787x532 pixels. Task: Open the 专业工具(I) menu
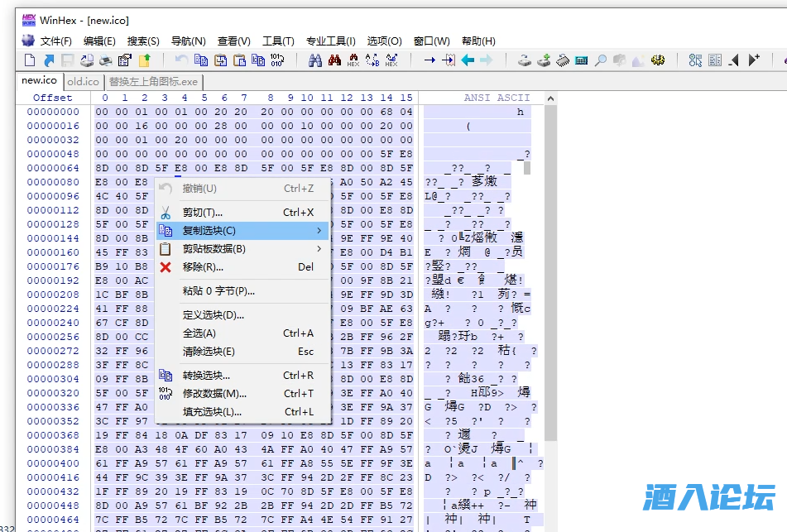330,41
